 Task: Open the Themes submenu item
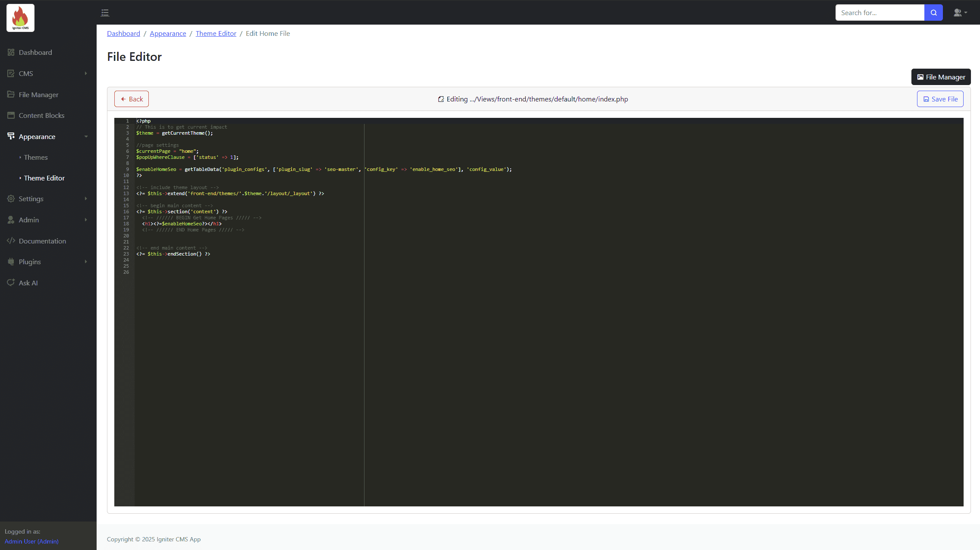click(x=36, y=157)
